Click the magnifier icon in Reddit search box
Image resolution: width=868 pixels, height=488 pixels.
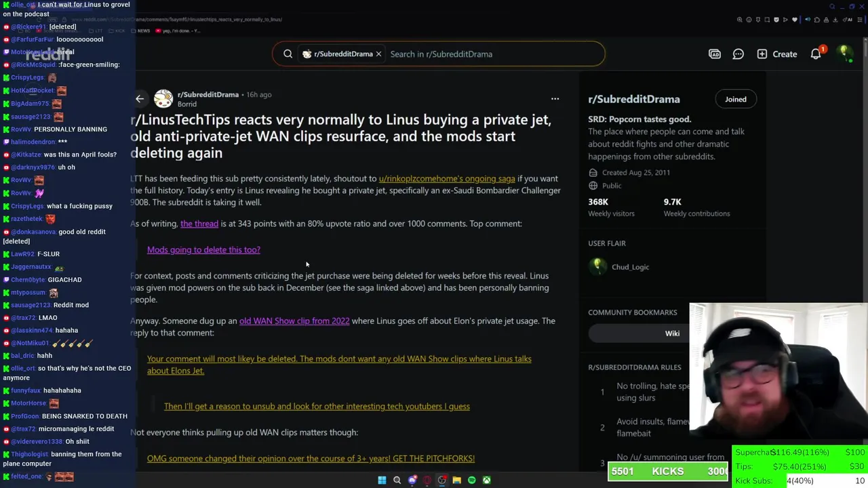click(x=288, y=54)
